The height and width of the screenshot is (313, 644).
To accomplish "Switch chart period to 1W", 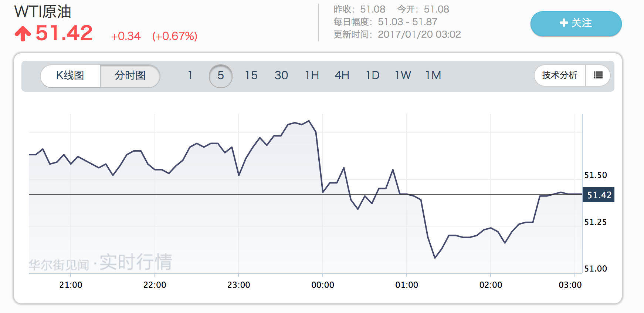I will tap(403, 75).
